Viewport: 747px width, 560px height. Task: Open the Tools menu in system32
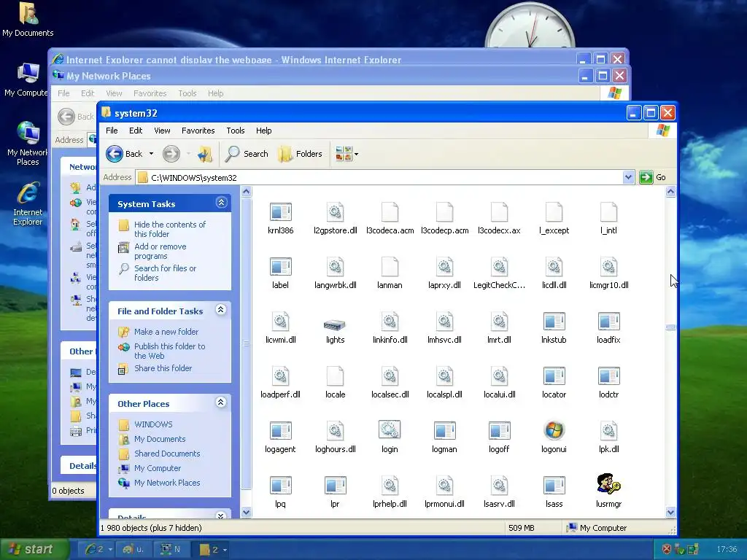[x=236, y=131]
